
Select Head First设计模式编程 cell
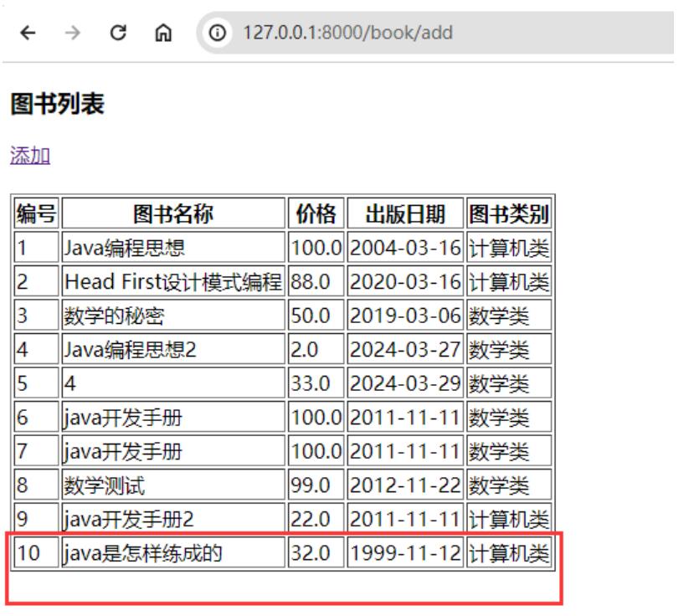[x=173, y=282]
